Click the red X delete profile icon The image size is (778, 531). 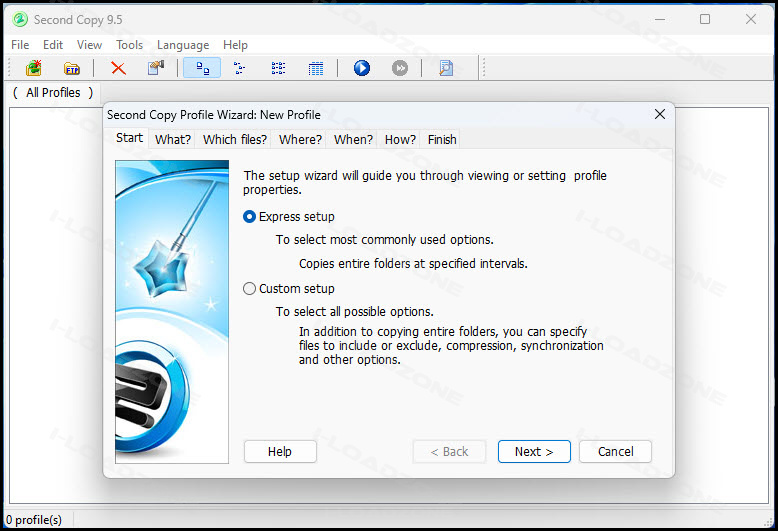pos(118,68)
